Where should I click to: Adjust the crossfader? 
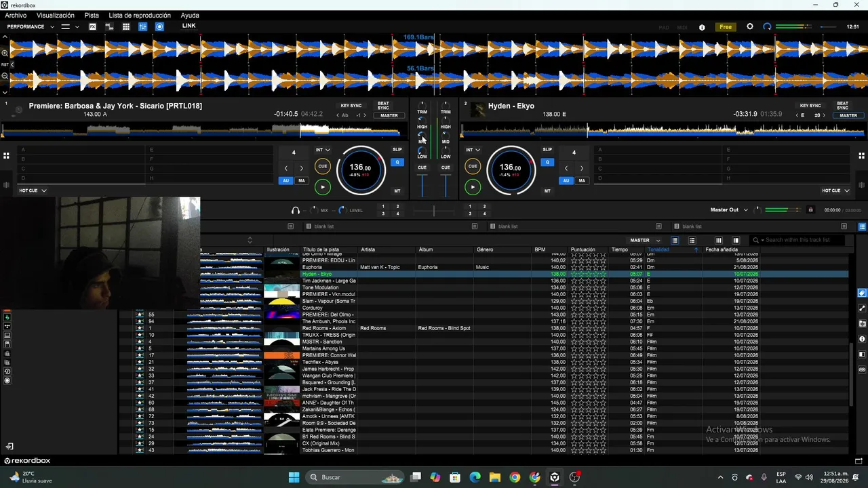[434, 211]
